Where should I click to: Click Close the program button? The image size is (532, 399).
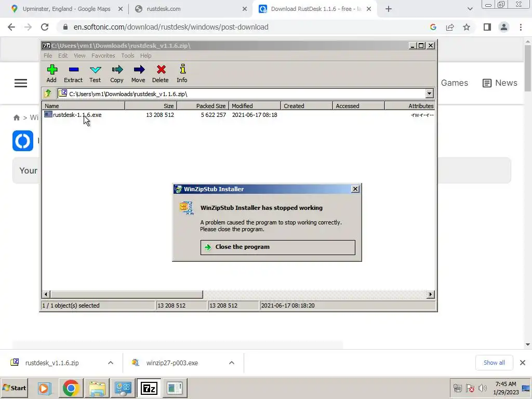277,247
